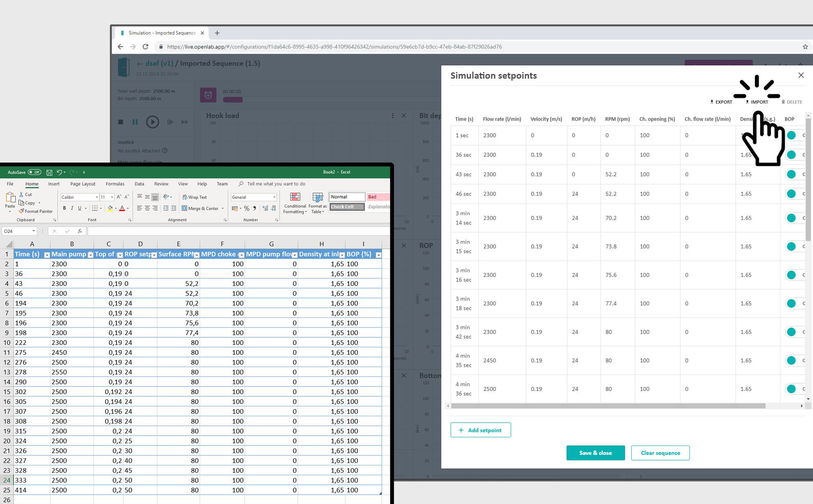Pause the running simulation
Viewport: 813px width, 504px height.
135,122
